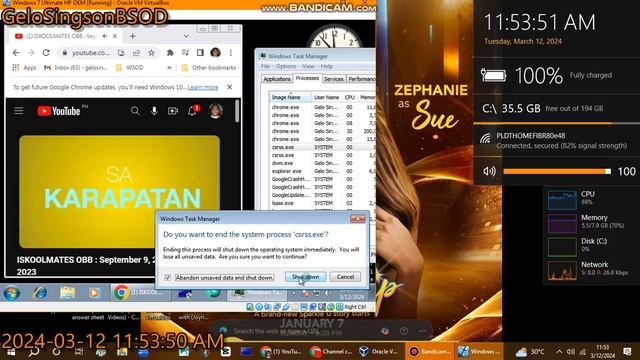Open the Other bookmarks folder
Viewport: 640px width, 360px height.
209,67
